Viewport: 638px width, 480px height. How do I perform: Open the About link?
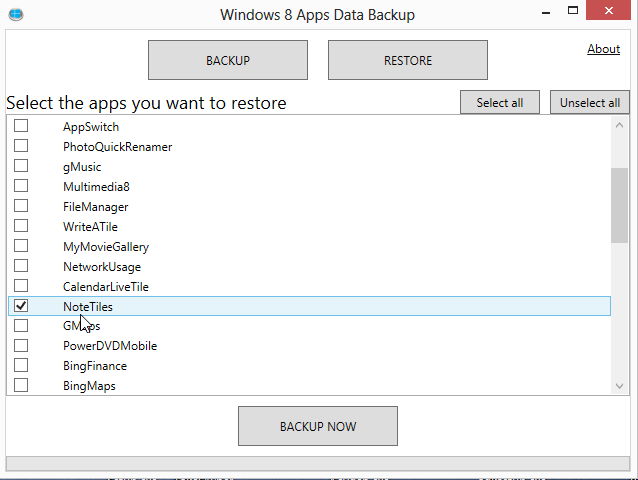[x=603, y=49]
